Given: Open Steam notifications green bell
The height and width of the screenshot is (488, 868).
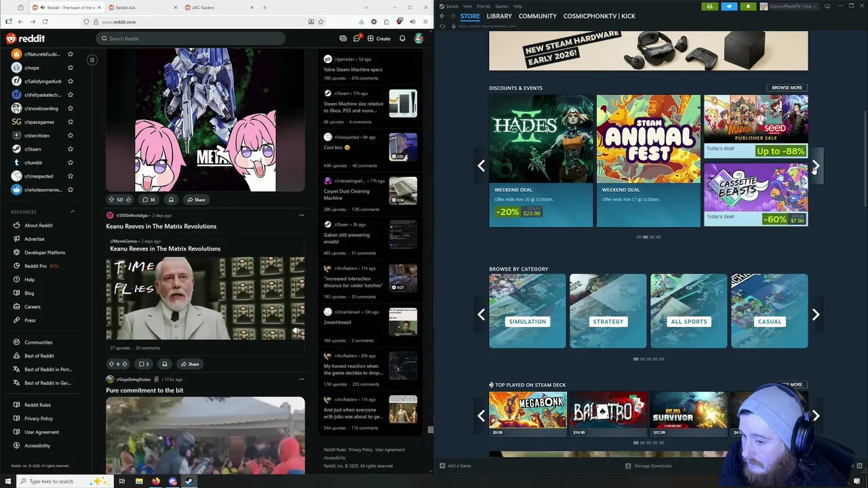Looking at the screenshot, I should click(748, 6).
